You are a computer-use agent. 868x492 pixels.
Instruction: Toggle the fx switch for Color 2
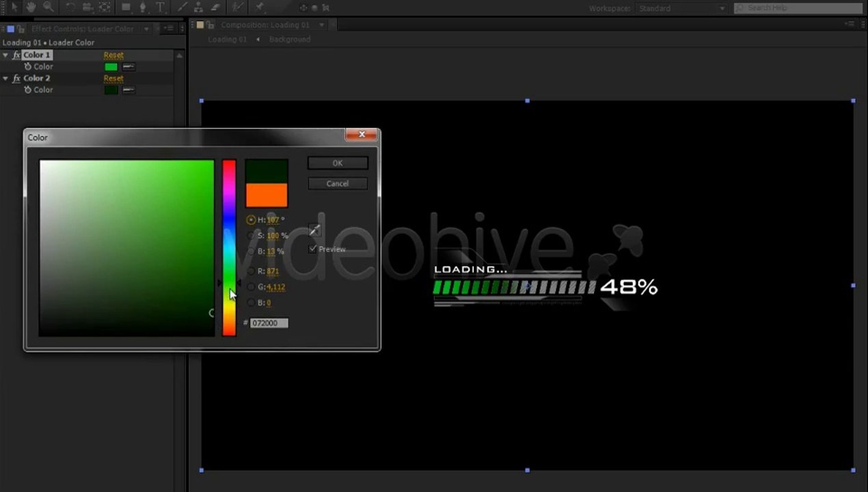coord(16,78)
